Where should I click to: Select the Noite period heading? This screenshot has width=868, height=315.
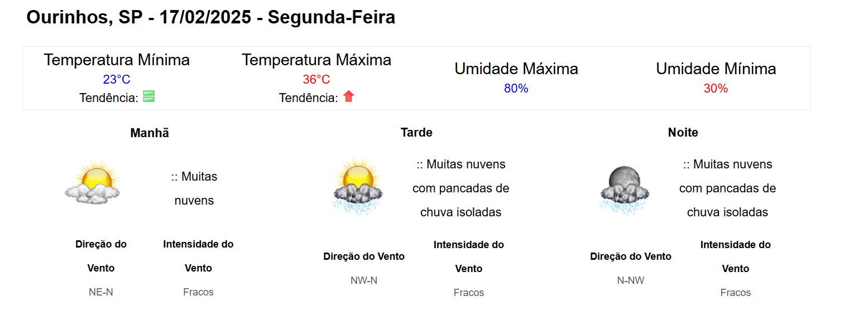coord(683,132)
